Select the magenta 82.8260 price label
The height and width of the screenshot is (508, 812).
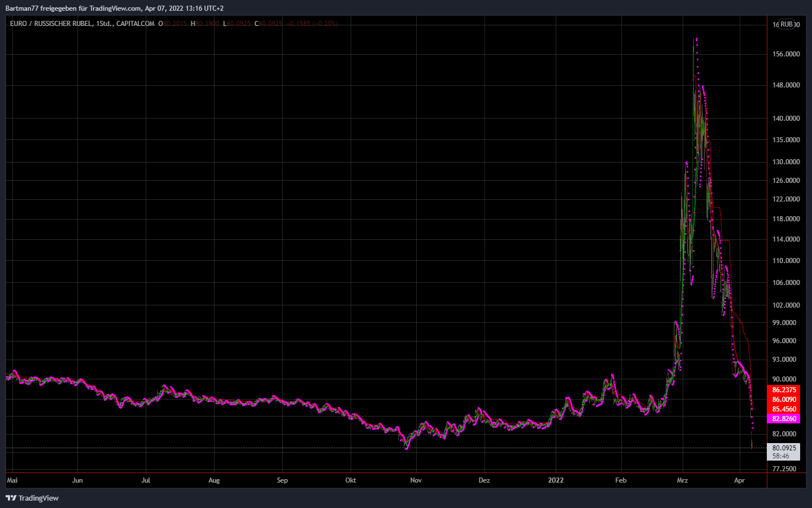(x=785, y=418)
